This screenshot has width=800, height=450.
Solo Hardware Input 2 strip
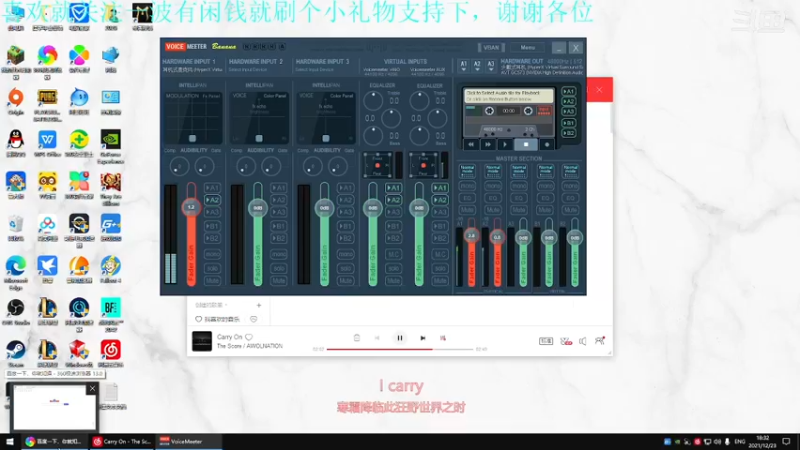[279, 268]
